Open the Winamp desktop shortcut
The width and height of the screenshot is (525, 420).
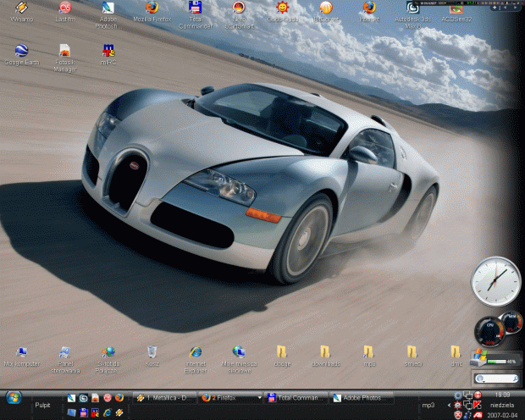pos(21,9)
